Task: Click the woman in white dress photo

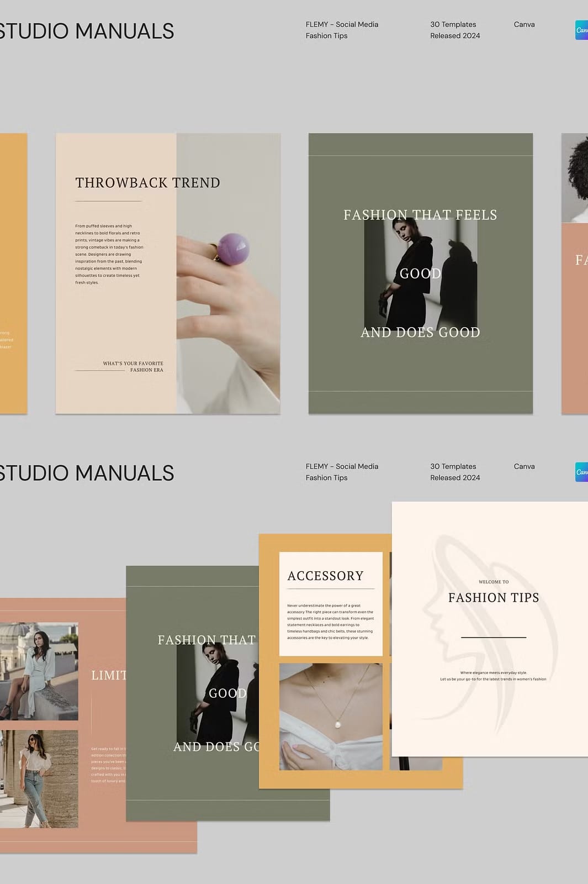Action: click(39, 671)
